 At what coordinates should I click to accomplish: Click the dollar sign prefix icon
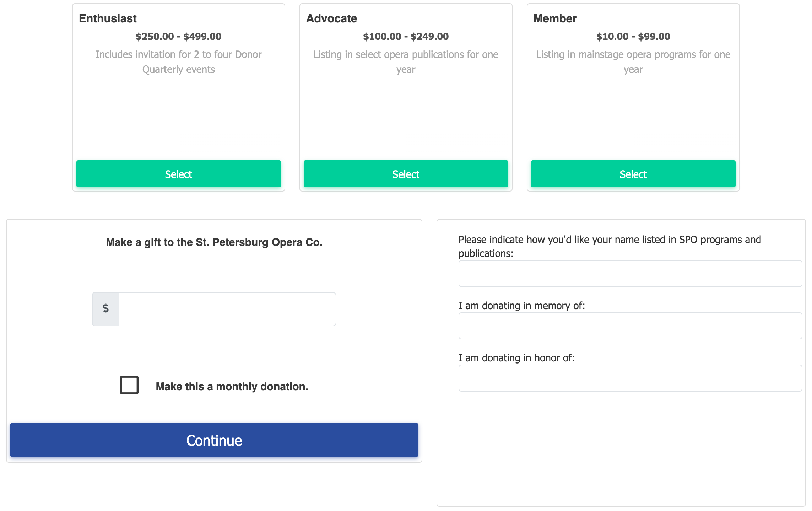click(x=105, y=308)
